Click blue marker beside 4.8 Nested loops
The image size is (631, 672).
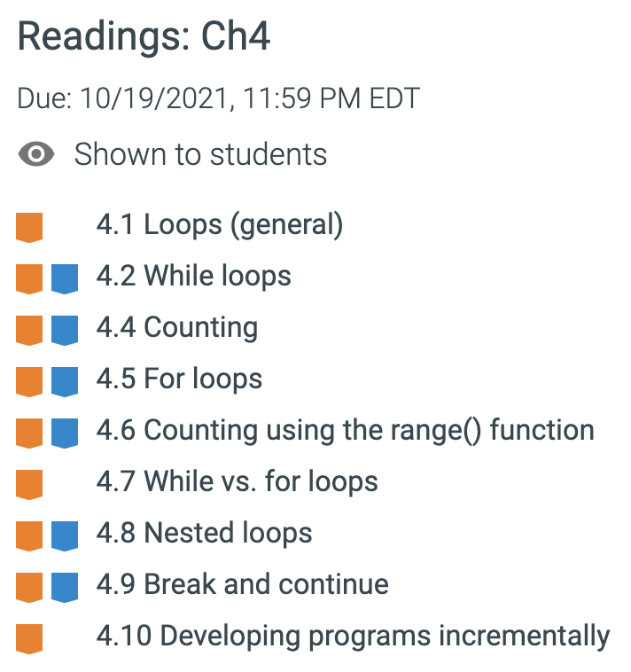coord(65,536)
